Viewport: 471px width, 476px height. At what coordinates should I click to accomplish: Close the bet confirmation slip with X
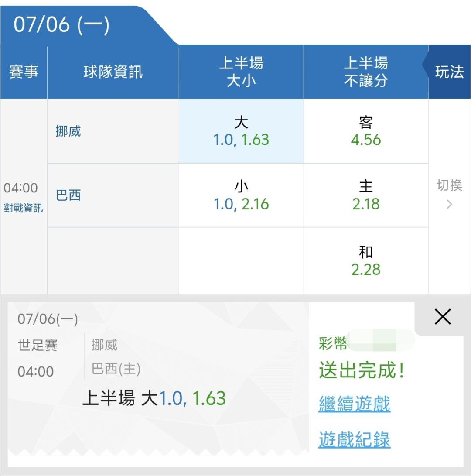coord(443,317)
